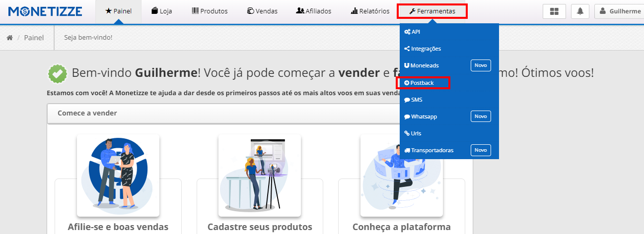Screen dimensions: 644x234
Task: Click the Afilie-se illustration thumbnail
Action: click(118, 175)
